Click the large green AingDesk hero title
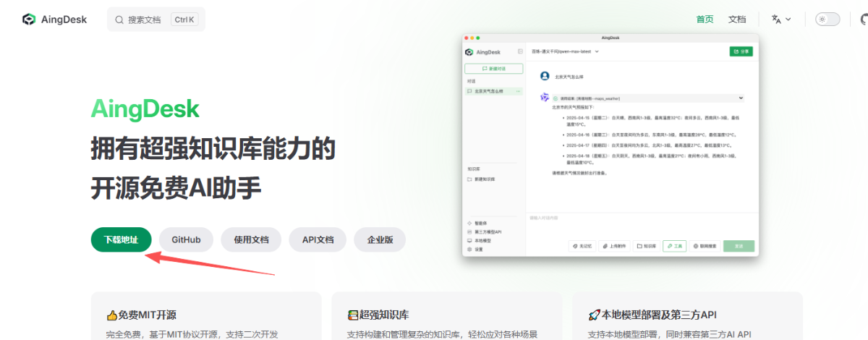 [x=145, y=109]
